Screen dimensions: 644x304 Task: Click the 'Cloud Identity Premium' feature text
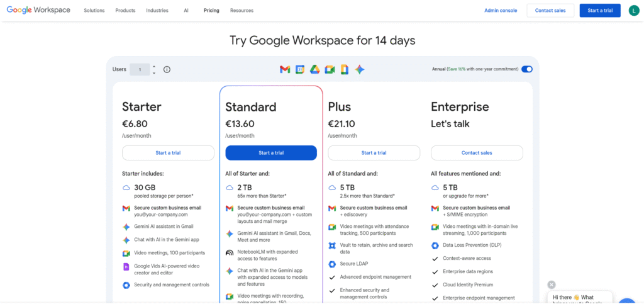click(468, 284)
